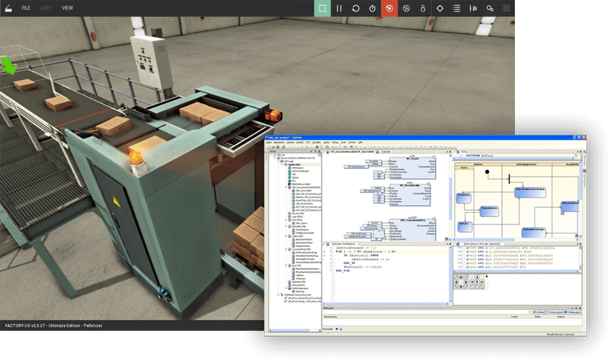Screen dimensions: 613x364
Task: Open the Bearbeiten menu in CODESYS window
Action: point(279,143)
